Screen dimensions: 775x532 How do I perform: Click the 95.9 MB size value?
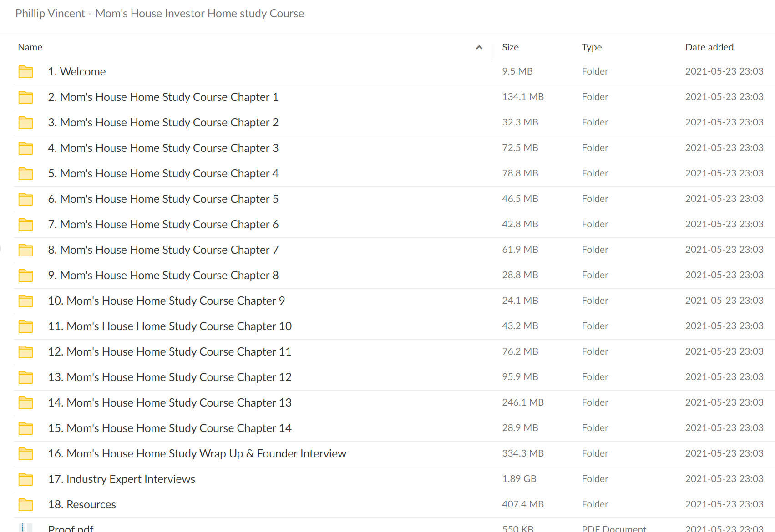tap(520, 377)
